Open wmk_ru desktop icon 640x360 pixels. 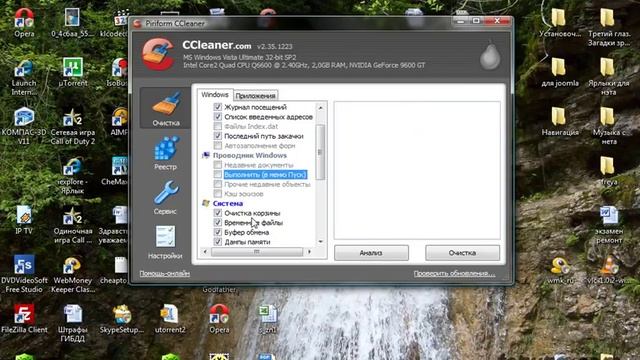coord(560,270)
